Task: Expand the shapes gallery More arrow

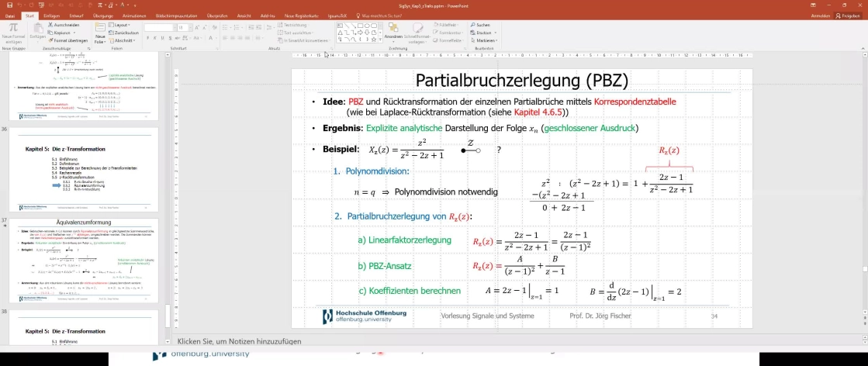Action: click(x=380, y=40)
